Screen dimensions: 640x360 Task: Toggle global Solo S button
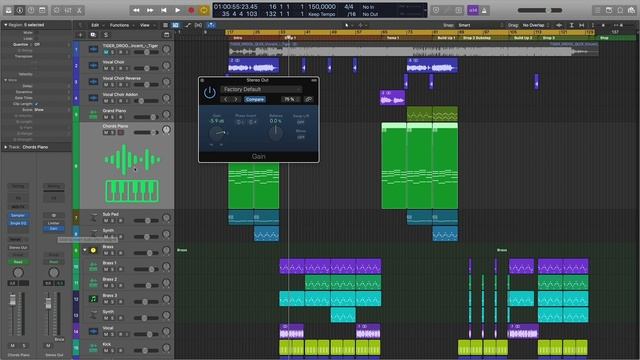coord(106,35)
